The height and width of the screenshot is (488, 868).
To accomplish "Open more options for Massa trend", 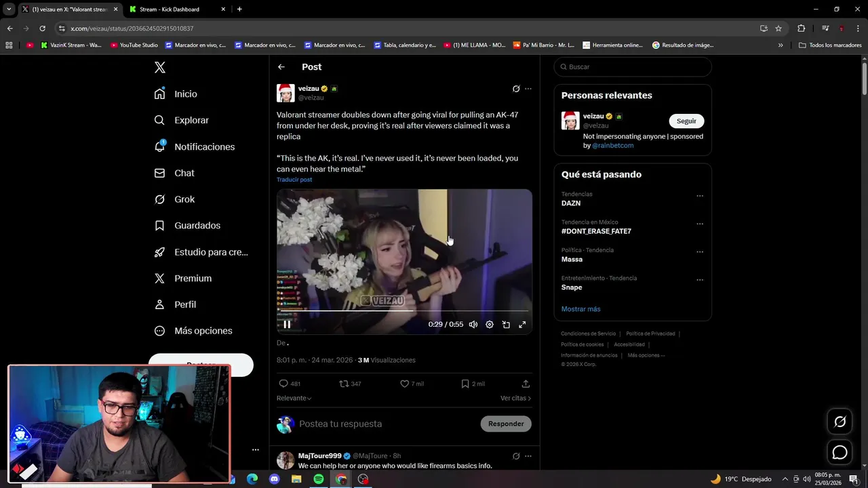I will [x=700, y=251].
